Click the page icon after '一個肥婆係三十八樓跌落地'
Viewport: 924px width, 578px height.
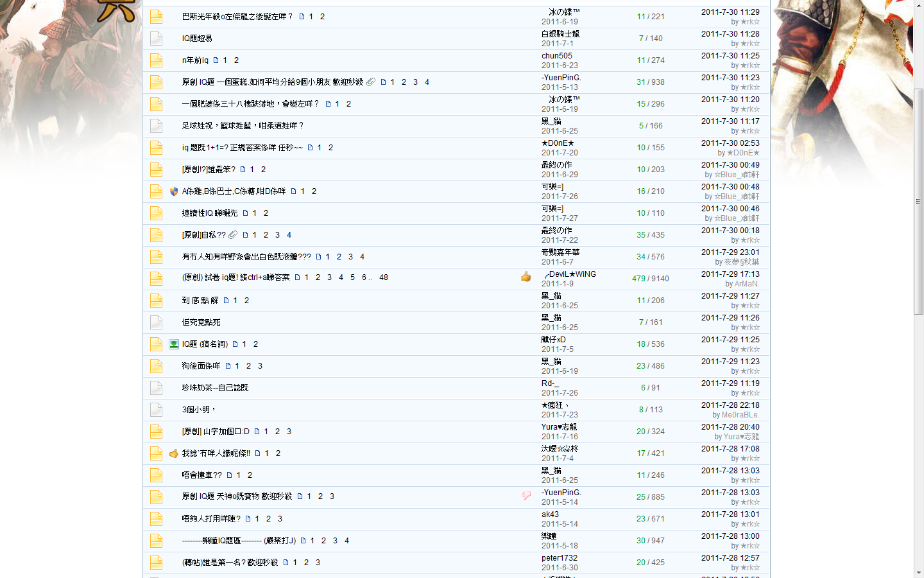pos(328,104)
